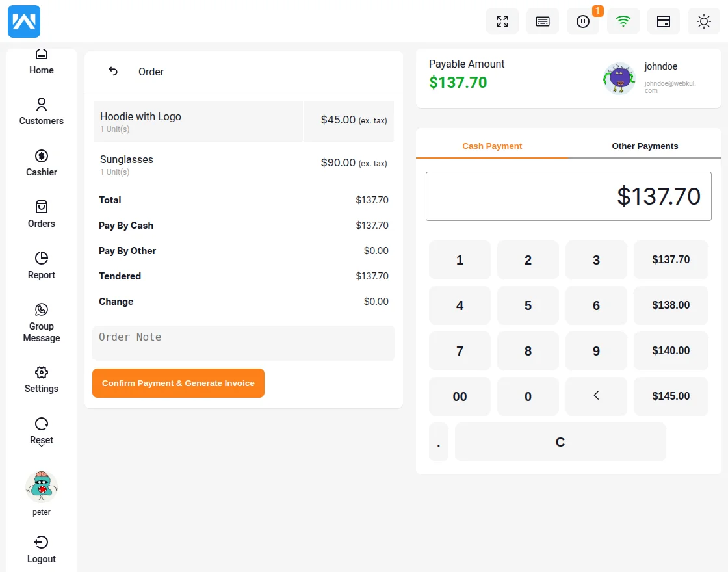Click the fullscreen expand icon
Screen dimensions: 728x572
(502, 21)
